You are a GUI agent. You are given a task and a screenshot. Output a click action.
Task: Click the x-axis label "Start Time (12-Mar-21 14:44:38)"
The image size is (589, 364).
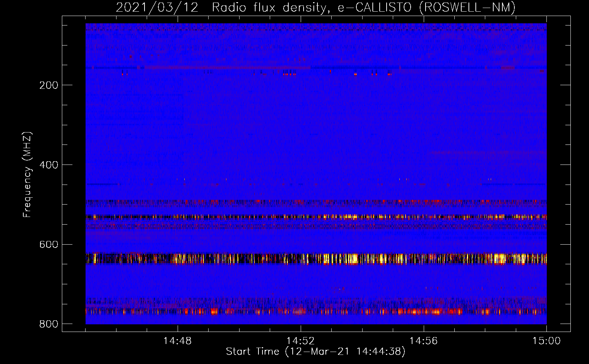[316, 352]
